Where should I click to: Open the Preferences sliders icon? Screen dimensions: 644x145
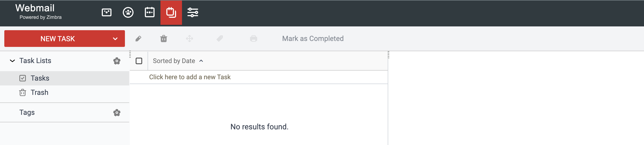193,12
